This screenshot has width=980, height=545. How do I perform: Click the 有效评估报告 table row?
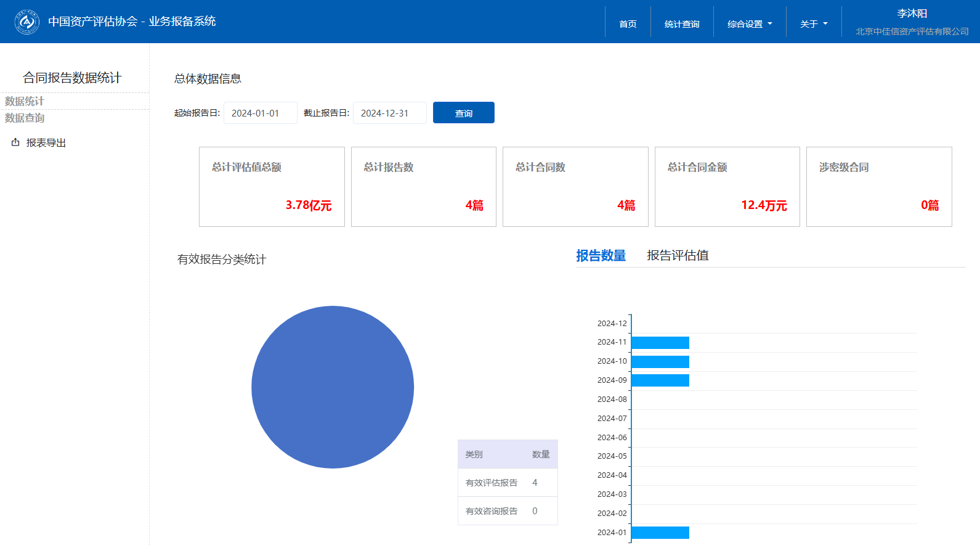tap(507, 483)
